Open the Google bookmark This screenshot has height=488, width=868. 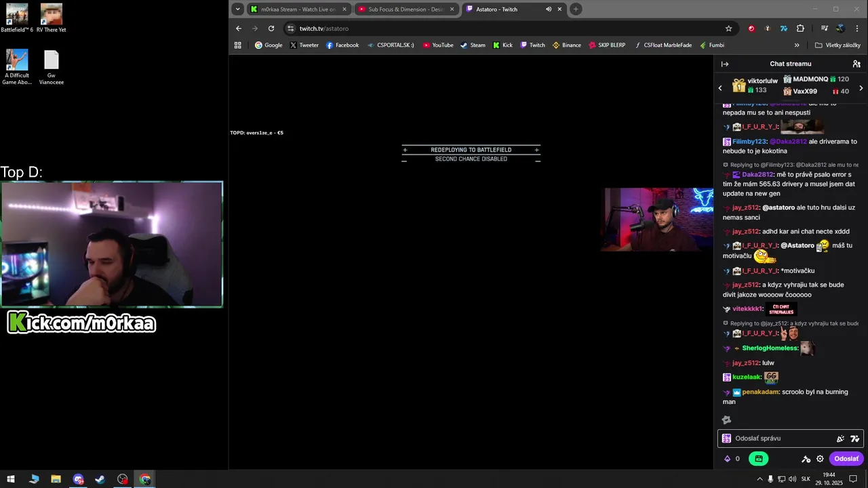tap(269, 45)
